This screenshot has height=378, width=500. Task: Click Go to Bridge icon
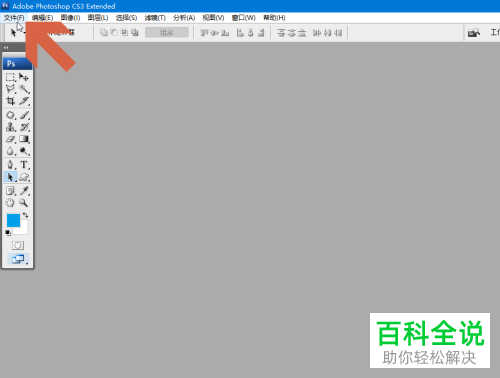474,33
